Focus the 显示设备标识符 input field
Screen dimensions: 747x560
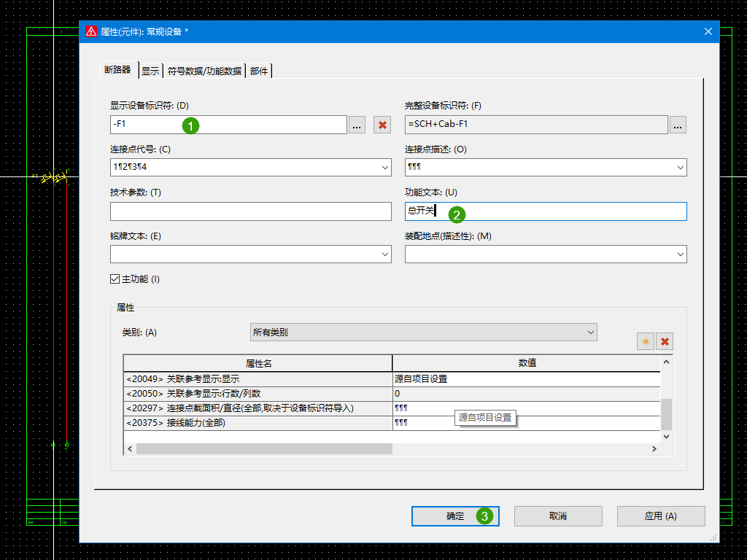click(228, 125)
